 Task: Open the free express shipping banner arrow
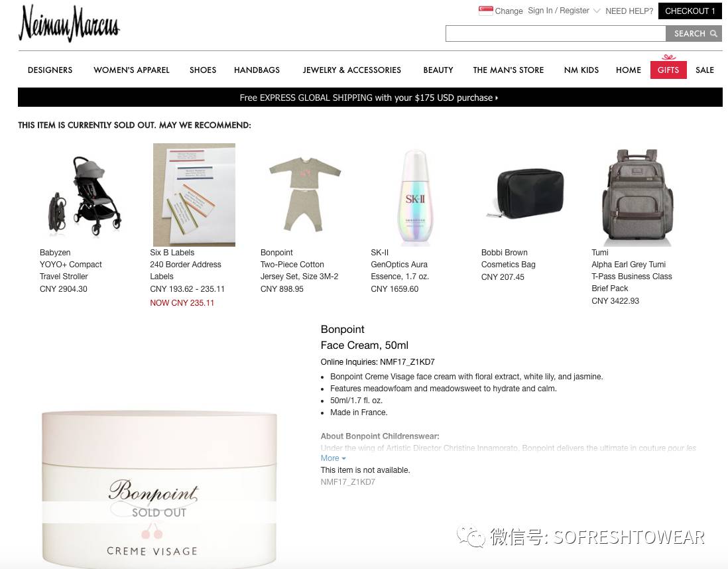(497, 98)
